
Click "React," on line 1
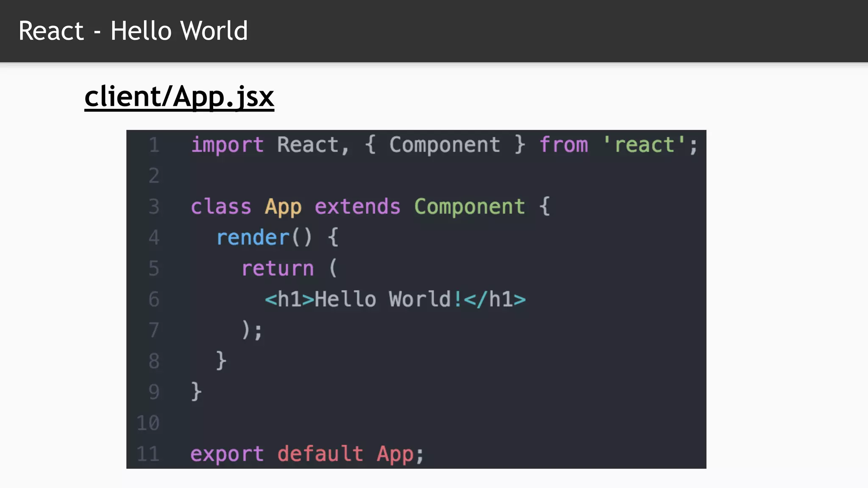(313, 145)
